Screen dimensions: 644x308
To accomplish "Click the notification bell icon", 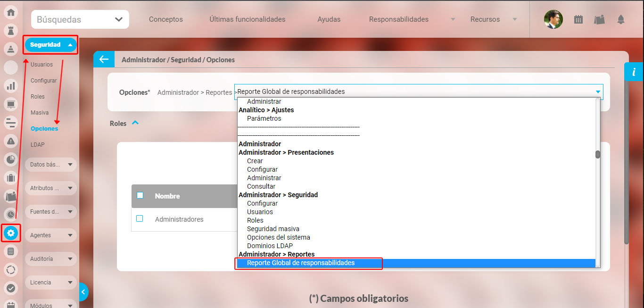I will (620, 19).
